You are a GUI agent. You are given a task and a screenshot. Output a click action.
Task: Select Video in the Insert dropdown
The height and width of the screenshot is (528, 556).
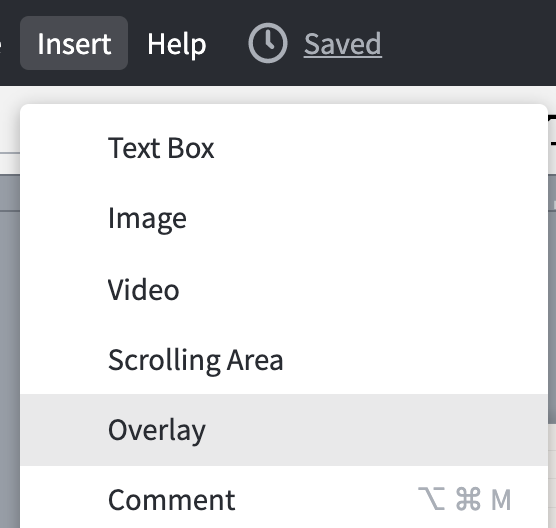284,289
